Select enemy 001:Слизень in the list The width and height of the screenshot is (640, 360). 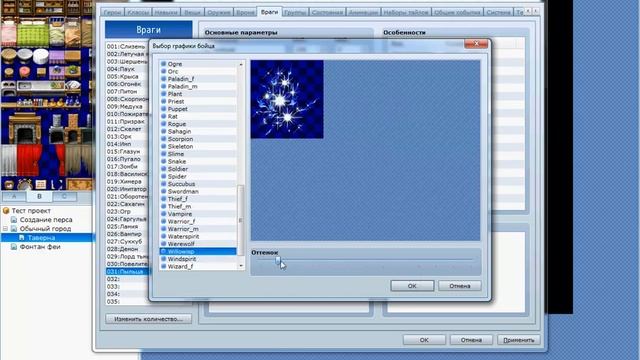pyautogui.click(x=127, y=47)
